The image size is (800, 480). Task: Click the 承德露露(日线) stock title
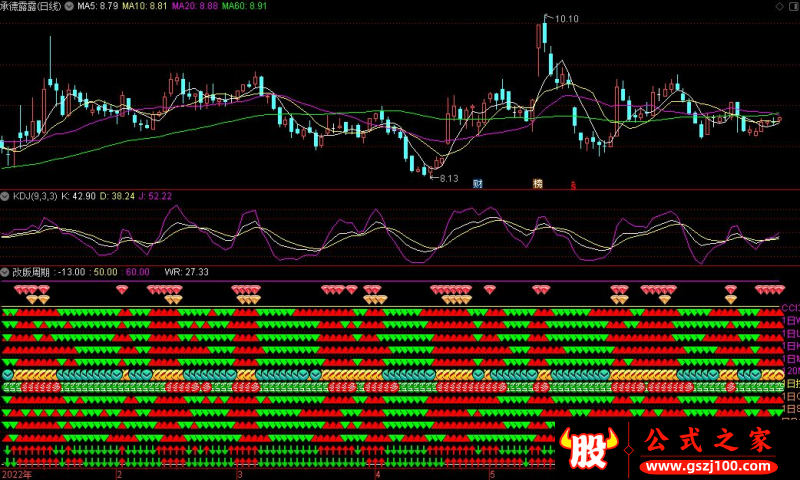click(x=31, y=6)
